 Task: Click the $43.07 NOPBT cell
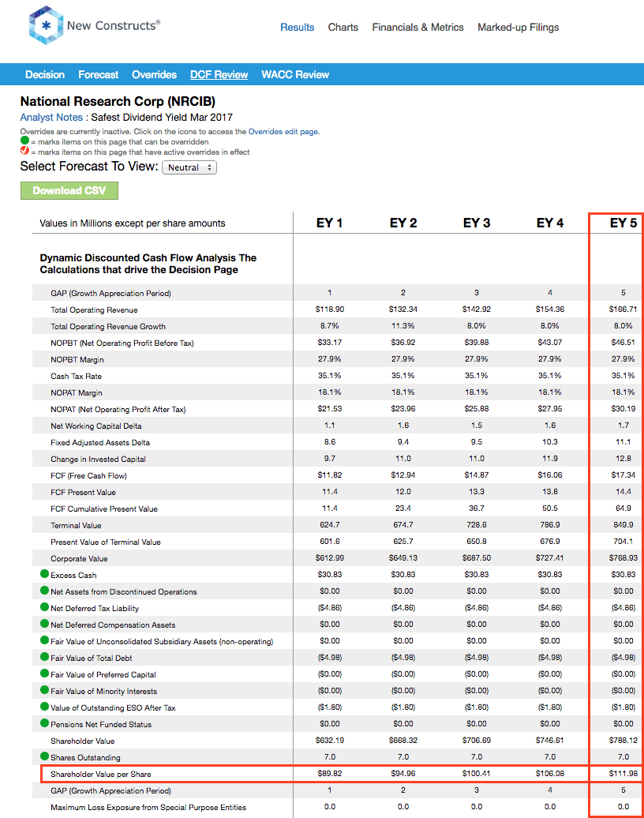pyautogui.click(x=550, y=342)
